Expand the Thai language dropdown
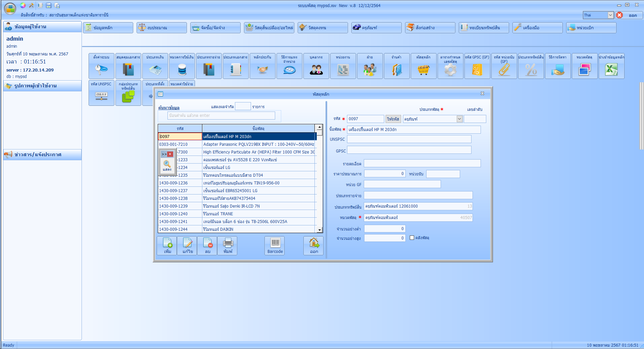 (610, 15)
